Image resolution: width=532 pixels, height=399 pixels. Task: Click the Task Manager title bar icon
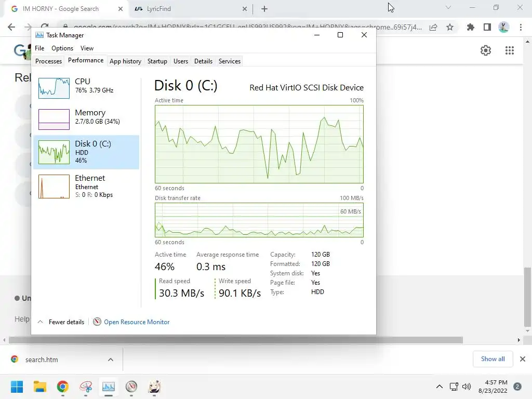click(39, 35)
